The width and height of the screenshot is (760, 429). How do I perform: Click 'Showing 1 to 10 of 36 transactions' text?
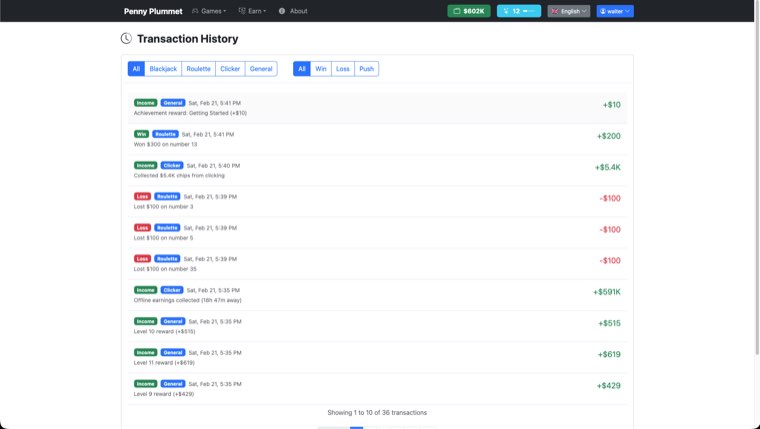pos(377,413)
